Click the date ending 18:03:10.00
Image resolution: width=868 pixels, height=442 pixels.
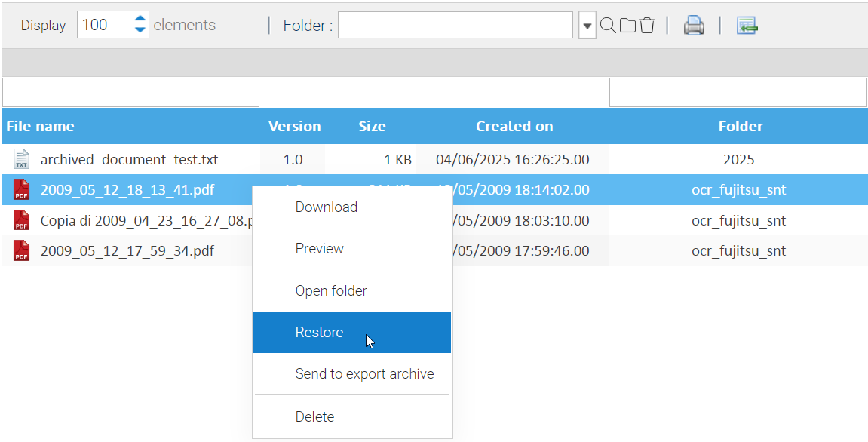[521, 220]
